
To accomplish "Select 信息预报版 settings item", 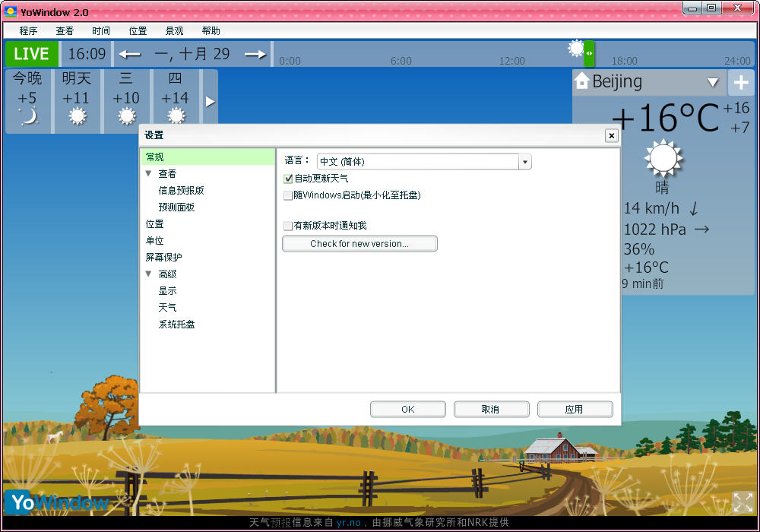I will pyautogui.click(x=182, y=191).
